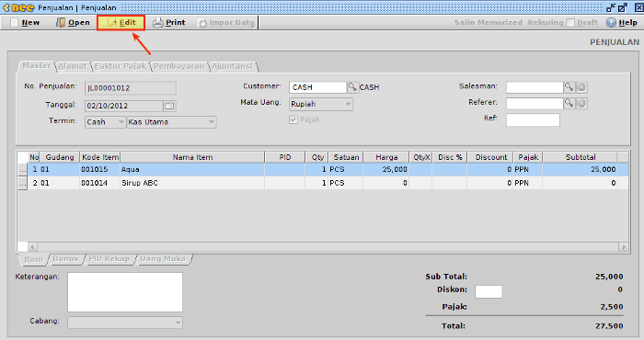Click the maximize window icon in title bar

click(x=623, y=7)
